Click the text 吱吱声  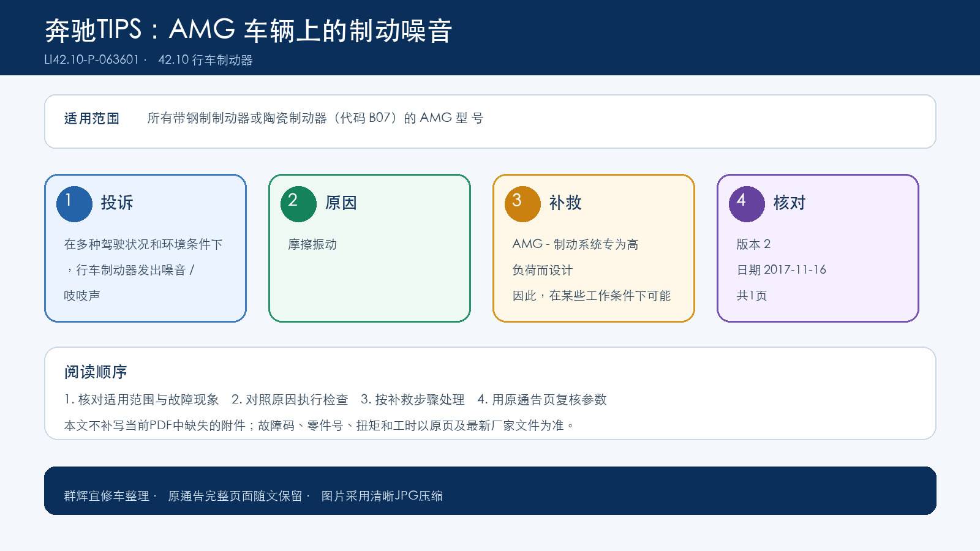point(82,296)
